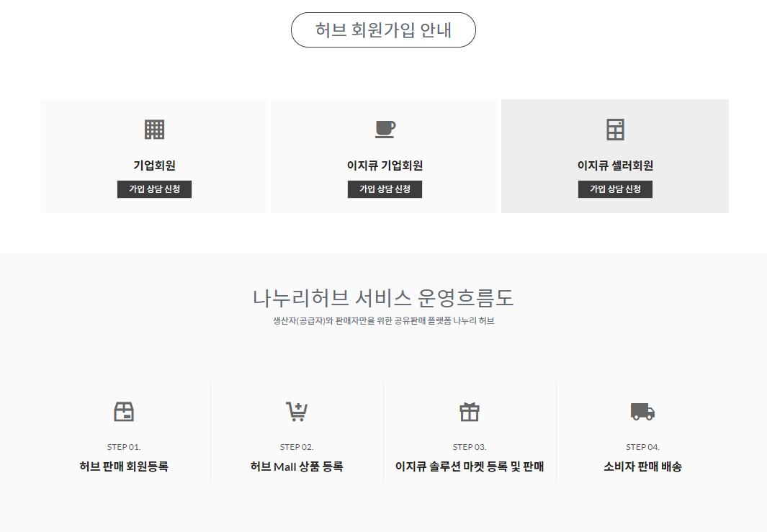The width and height of the screenshot is (767, 532).
Task: Click the package box icon for STEP 01
Action: tap(124, 411)
